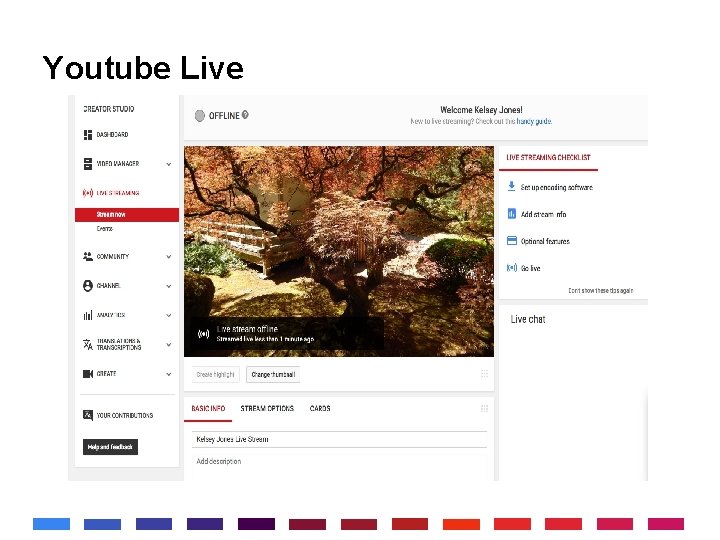Click the Welcome Kelsey Jones text

coord(481,110)
